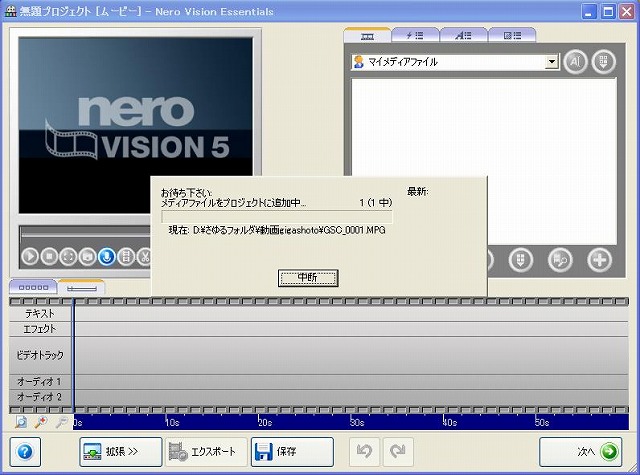Click the 30s mark on the time ruler
The width and height of the screenshot is (640, 475).
pyautogui.click(x=357, y=422)
